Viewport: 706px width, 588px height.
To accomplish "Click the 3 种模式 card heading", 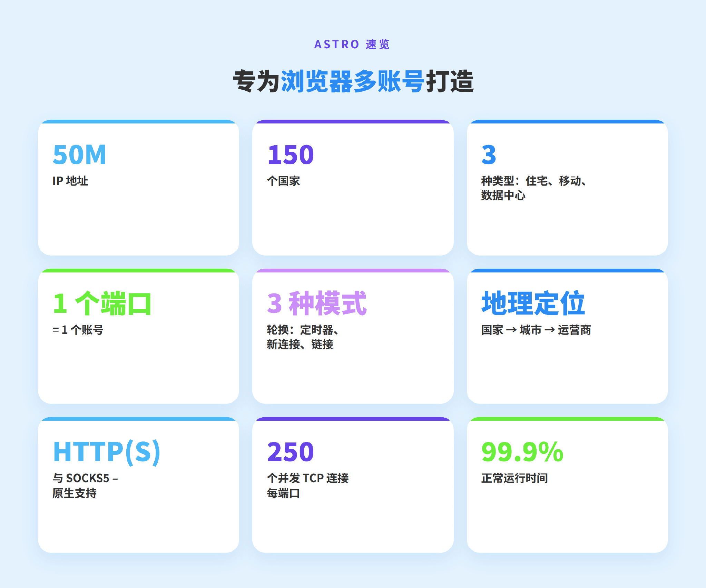I will (317, 303).
